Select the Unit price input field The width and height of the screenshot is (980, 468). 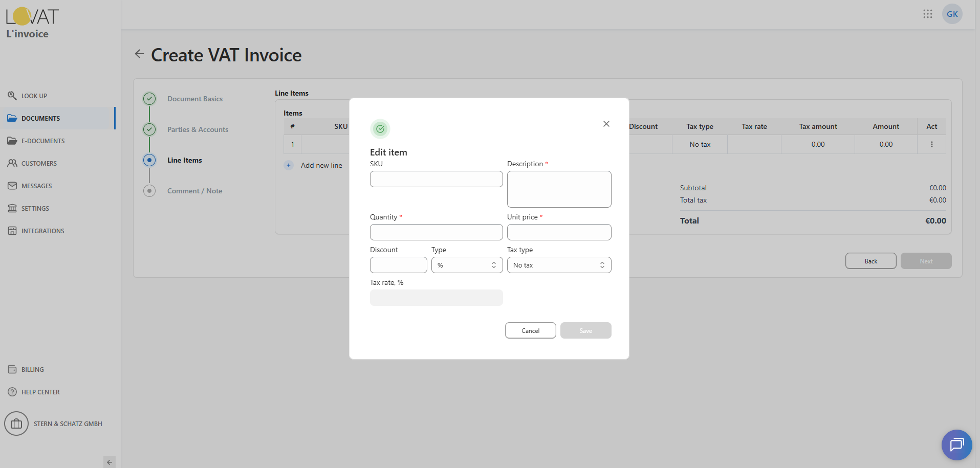coord(559,232)
